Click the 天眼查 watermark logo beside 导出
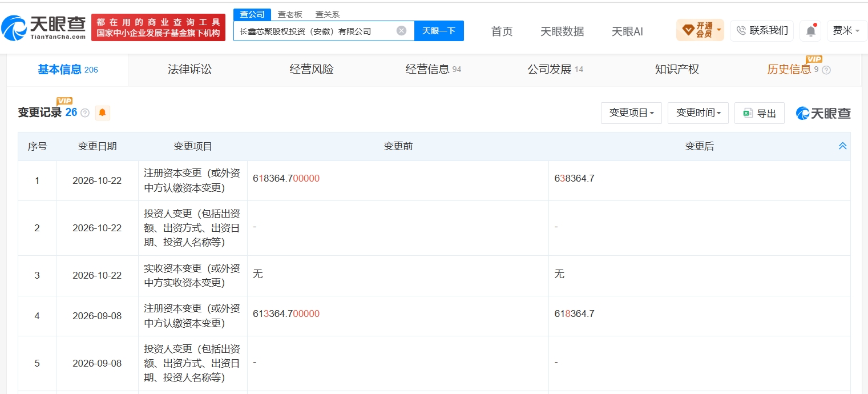 pos(823,113)
